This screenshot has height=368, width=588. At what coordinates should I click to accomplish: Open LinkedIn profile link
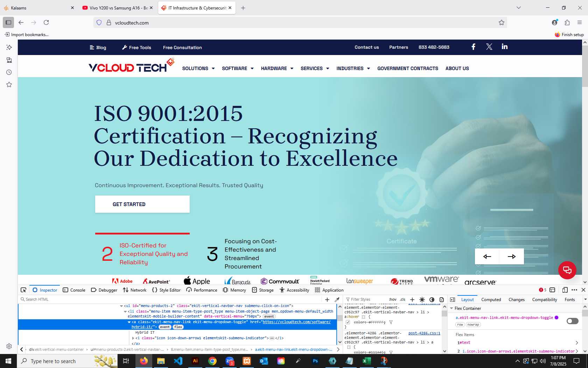(504, 47)
